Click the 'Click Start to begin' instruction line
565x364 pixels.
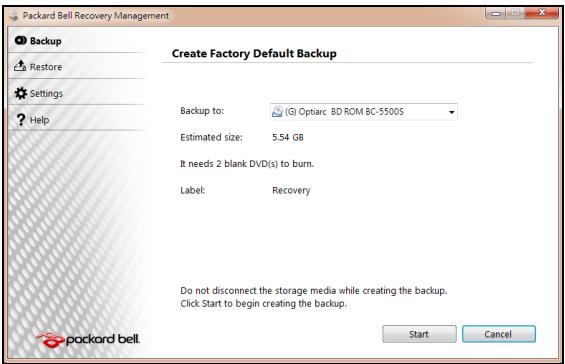point(263,303)
